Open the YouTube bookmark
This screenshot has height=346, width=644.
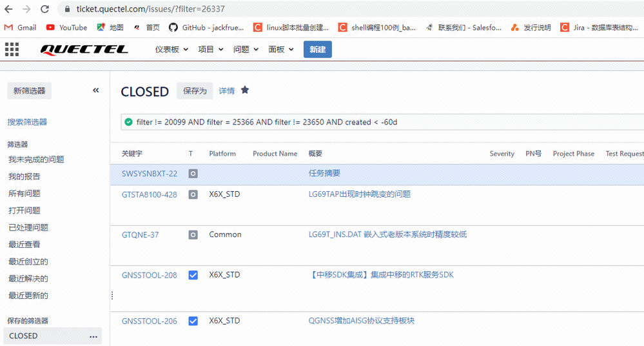click(x=66, y=28)
